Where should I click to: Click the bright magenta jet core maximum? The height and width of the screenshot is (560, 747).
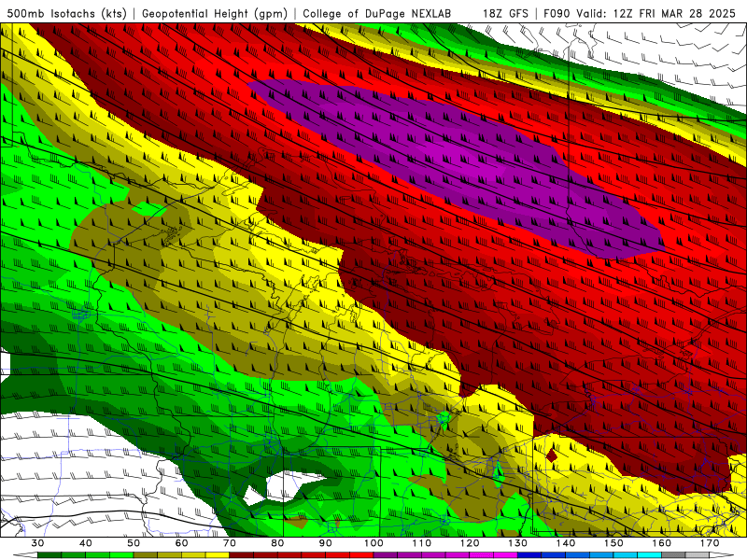tap(462, 159)
